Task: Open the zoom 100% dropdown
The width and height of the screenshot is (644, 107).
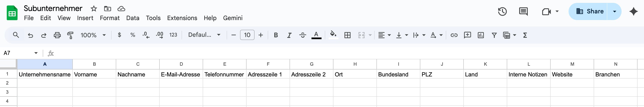Action: tap(93, 35)
